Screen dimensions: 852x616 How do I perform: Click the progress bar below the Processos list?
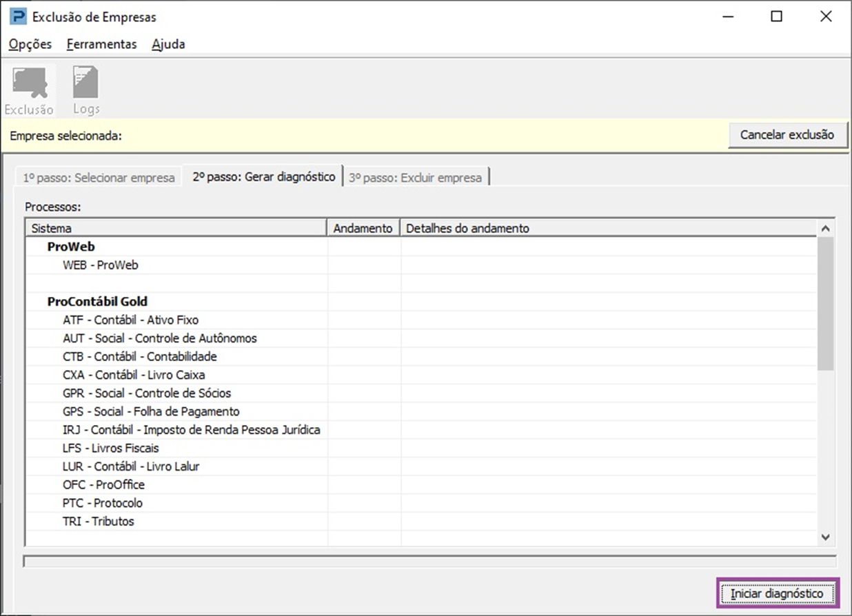click(429, 561)
